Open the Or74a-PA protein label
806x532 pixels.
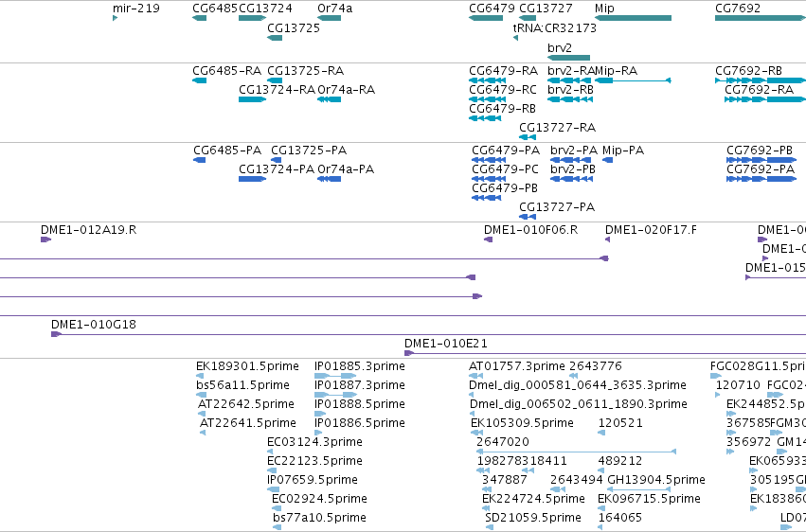point(346,168)
